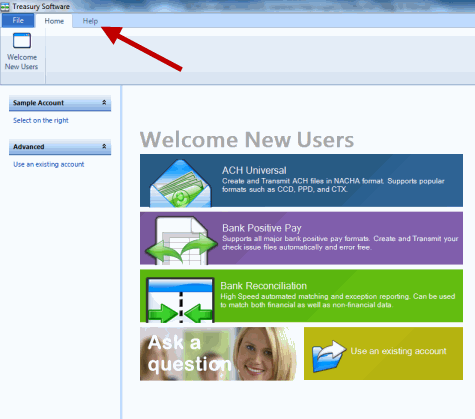Open the Help tab
The image size is (475, 419).
coord(90,21)
